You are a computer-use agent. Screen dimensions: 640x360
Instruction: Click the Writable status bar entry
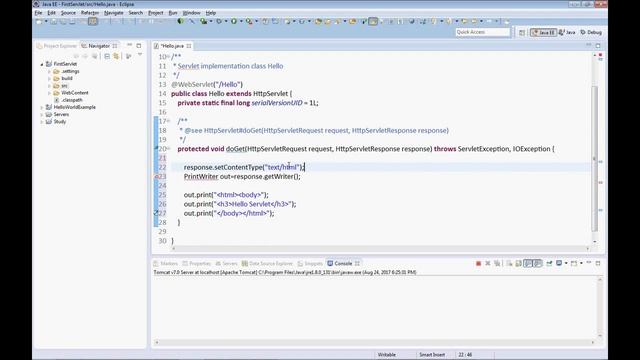(387, 355)
